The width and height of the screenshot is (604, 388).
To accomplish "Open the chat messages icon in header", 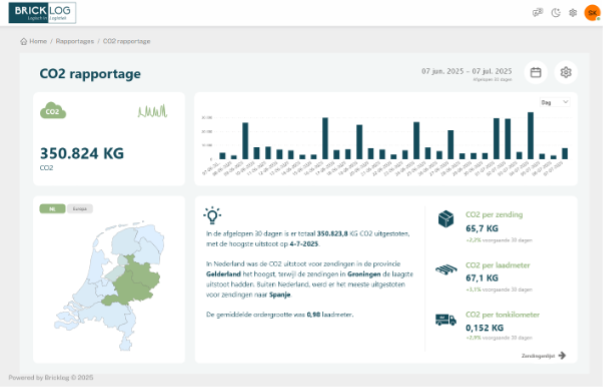I will (537, 13).
